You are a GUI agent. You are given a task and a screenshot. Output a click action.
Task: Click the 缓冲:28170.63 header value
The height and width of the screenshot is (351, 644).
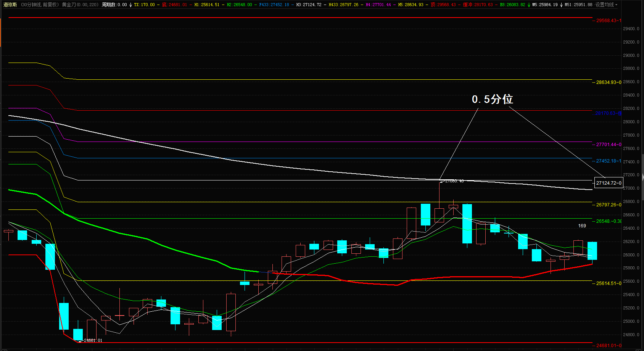pos(478,5)
